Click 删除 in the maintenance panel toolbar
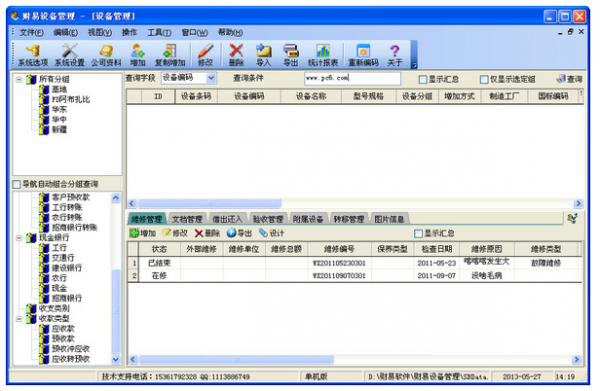Viewport: 600px width, 391px height. [x=207, y=233]
